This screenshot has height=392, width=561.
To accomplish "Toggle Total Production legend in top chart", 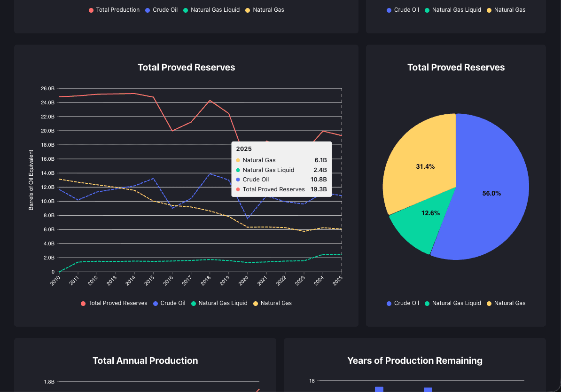I will point(114,10).
